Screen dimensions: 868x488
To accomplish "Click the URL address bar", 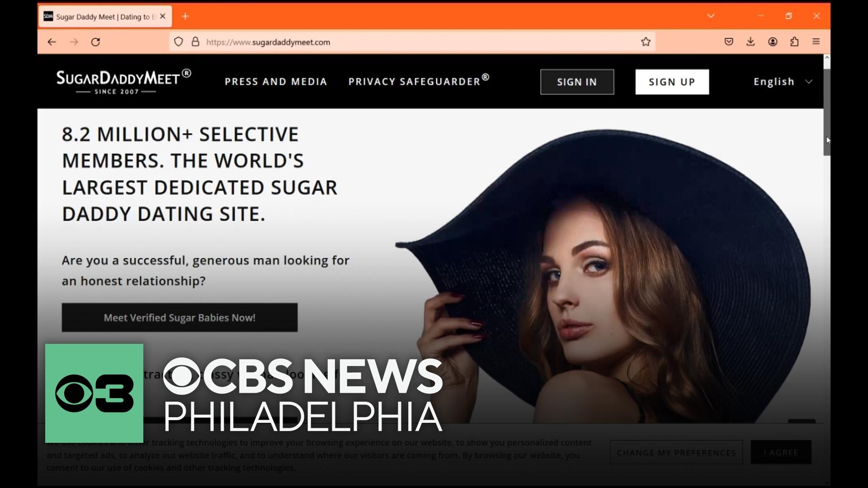I will [407, 42].
